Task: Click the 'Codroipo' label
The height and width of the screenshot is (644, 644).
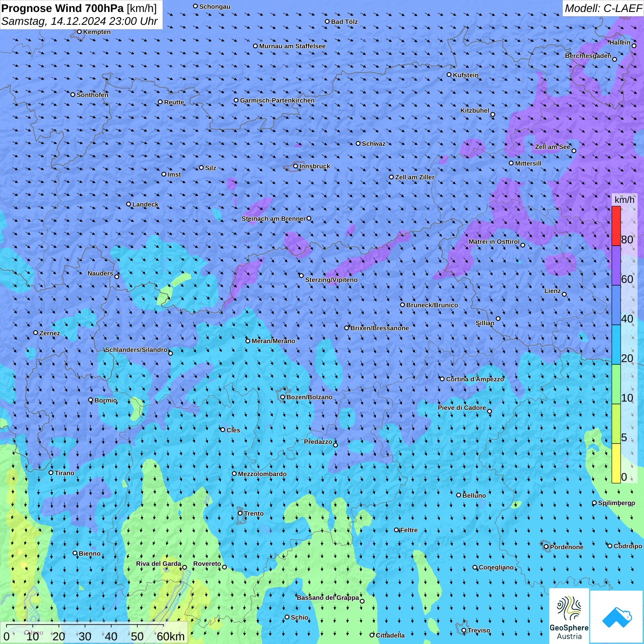Action: click(628, 546)
